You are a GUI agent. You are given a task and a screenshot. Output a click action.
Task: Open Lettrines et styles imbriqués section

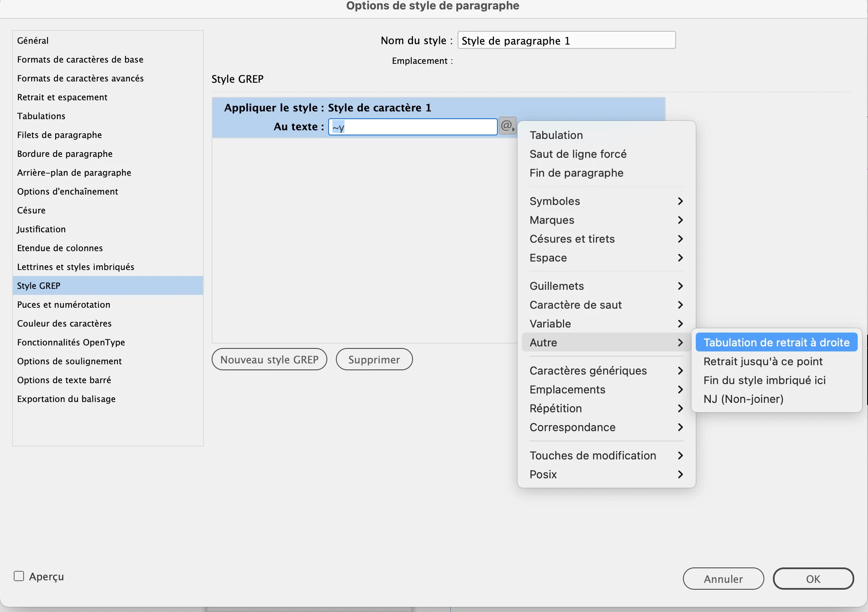click(x=76, y=267)
